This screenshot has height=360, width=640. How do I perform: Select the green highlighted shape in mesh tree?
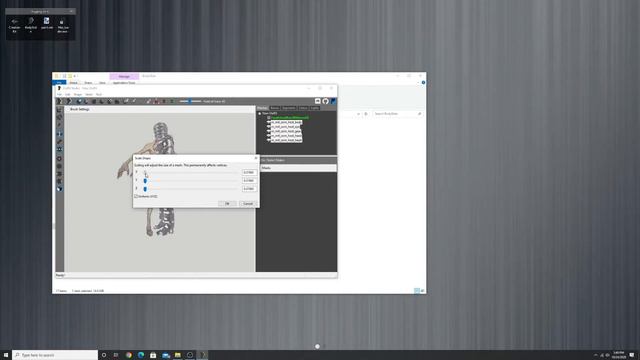(289, 118)
